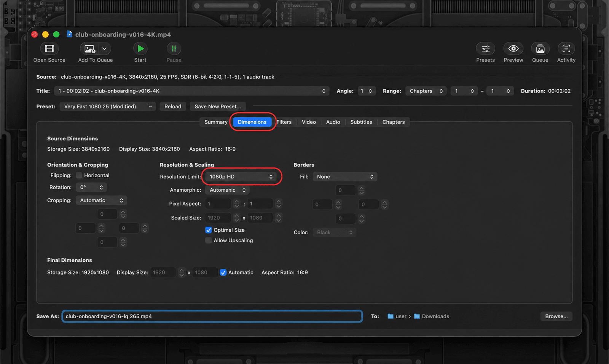The image size is (609, 364).
Task: Switch to the Filters tab
Action: pos(284,122)
